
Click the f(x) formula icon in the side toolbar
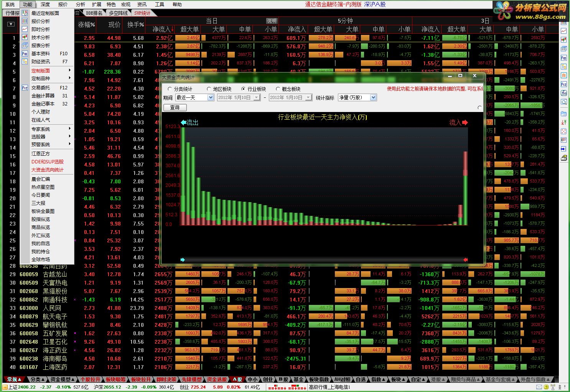(564, 93)
